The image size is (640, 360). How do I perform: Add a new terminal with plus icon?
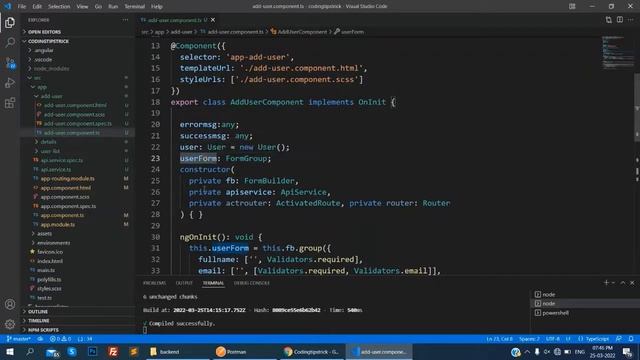point(606,282)
